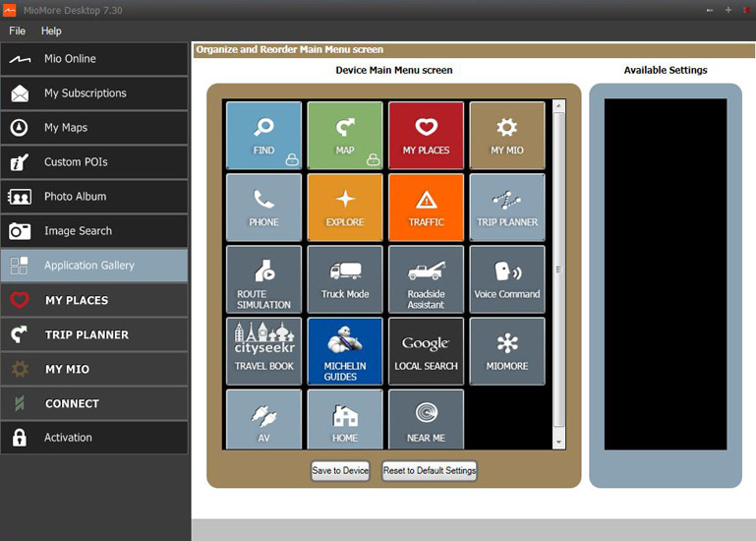
Task: Click the MioMore Desktop logo in the title bar
Action: (x=10, y=10)
